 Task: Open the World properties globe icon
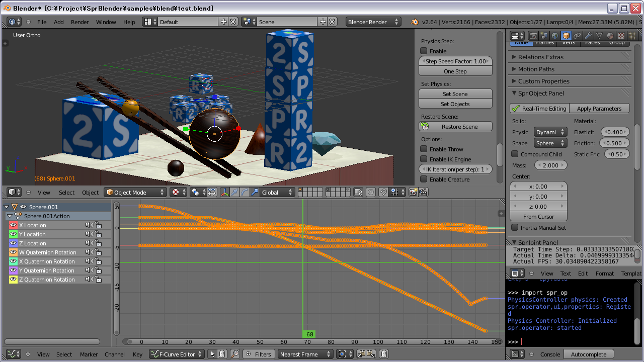click(x=555, y=36)
